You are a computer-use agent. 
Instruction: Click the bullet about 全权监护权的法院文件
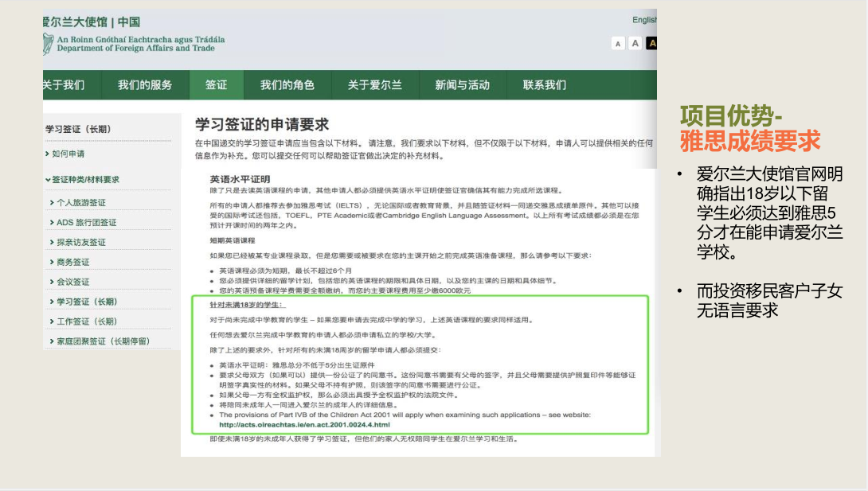(x=338, y=396)
